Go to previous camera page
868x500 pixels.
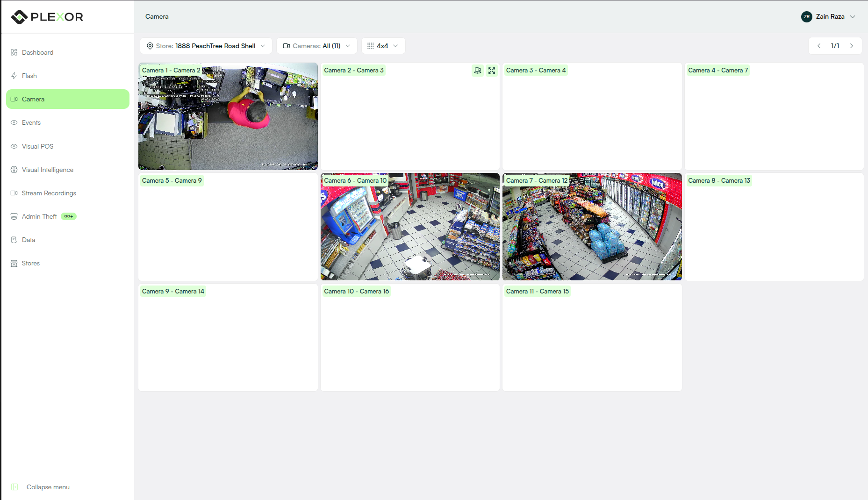tap(819, 46)
